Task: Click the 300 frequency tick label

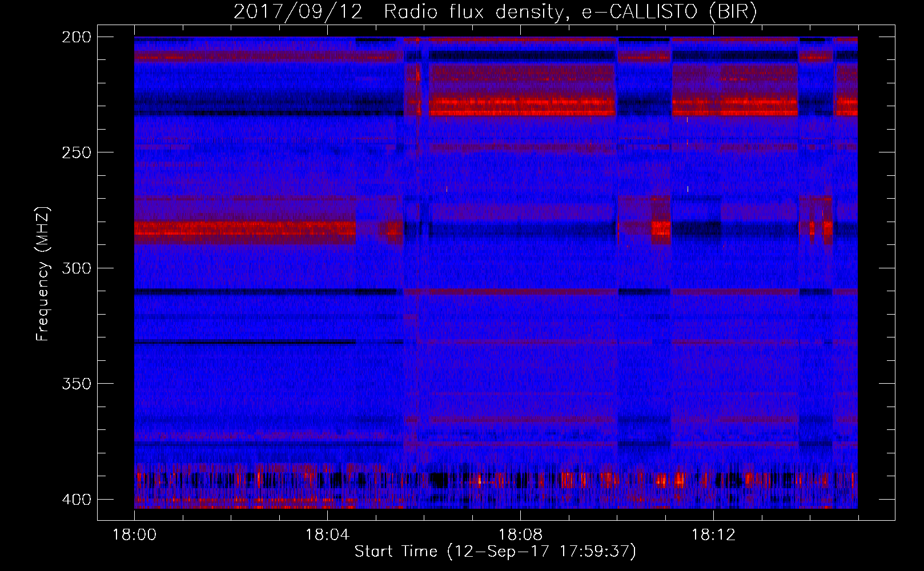Action: 77,268
